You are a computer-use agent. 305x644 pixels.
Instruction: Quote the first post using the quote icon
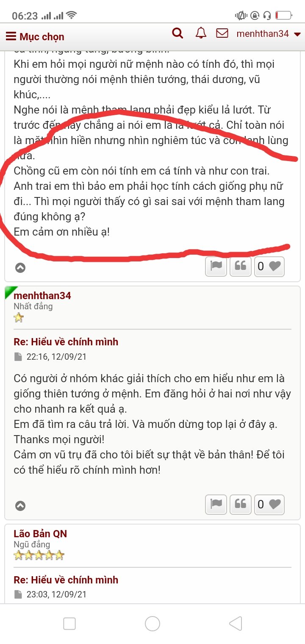point(241,266)
